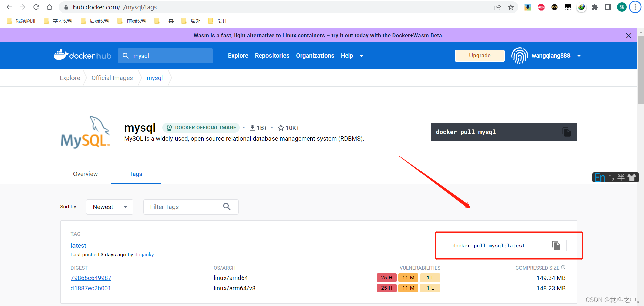Open the 设计 bookmark folder

(x=218, y=21)
